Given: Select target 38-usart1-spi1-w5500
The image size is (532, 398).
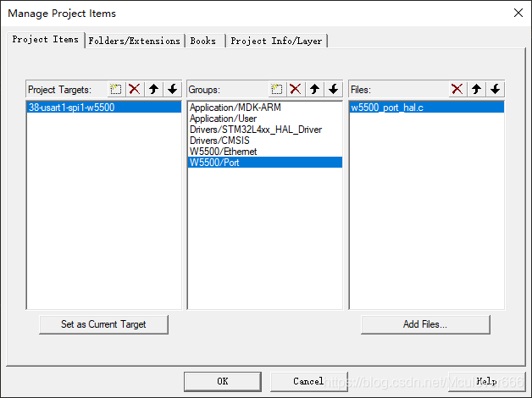Looking at the screenshot, I should [104, 108].
